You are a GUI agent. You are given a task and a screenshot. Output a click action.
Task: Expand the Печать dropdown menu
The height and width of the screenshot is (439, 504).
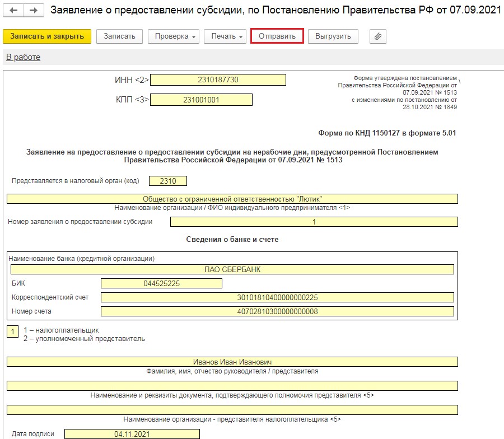click(225, 36)
